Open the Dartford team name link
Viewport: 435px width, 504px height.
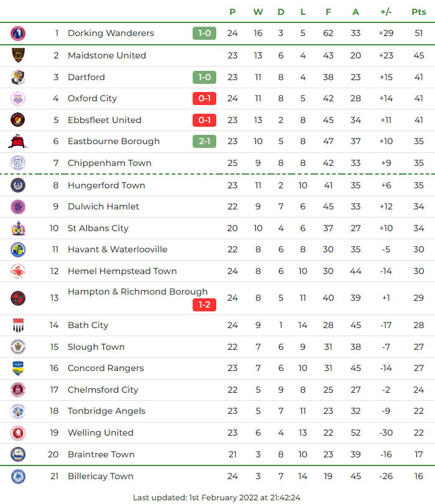point(86,77)
